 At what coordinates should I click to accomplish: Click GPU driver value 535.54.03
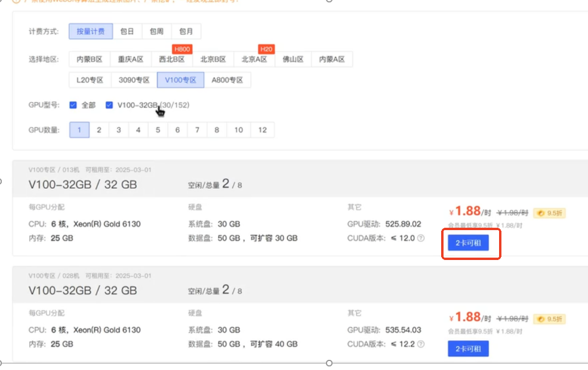coord(403,330)
